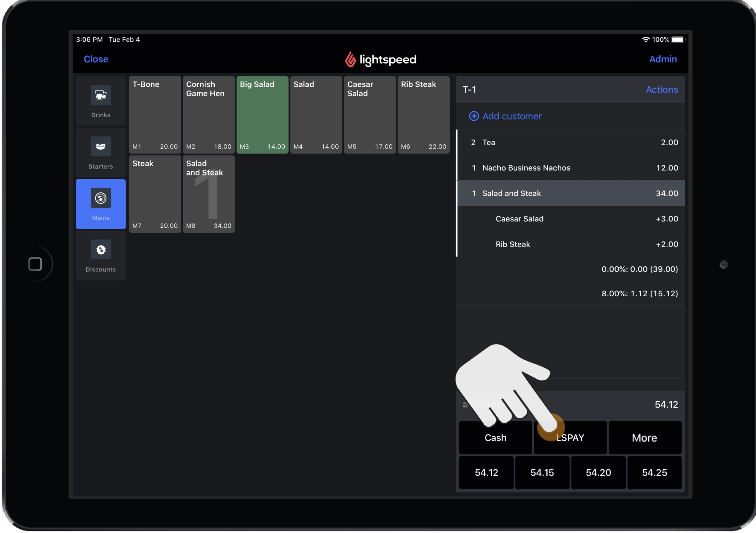
Task: Tap the Add customer plus icon
Action: coord(474,116)
